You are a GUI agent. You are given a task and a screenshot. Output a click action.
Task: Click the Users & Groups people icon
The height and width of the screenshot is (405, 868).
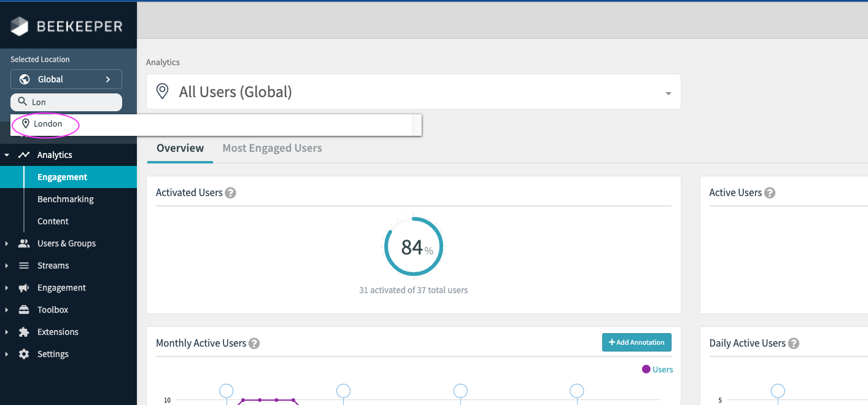24,243
